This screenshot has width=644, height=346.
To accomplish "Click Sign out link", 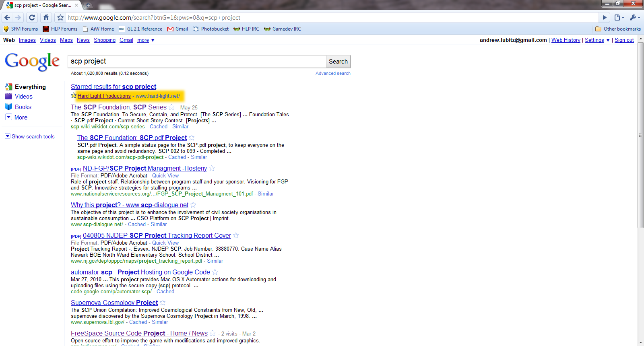I will pos(624,40).
